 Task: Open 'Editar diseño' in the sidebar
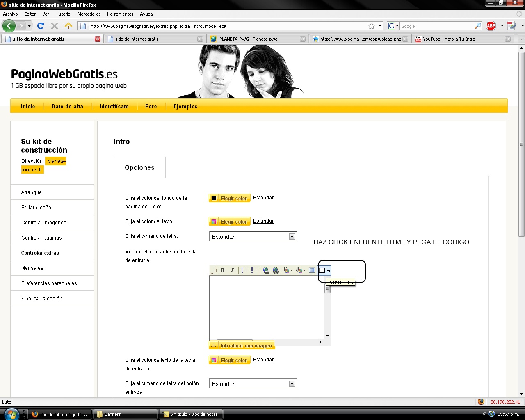(x=52, y=208)
